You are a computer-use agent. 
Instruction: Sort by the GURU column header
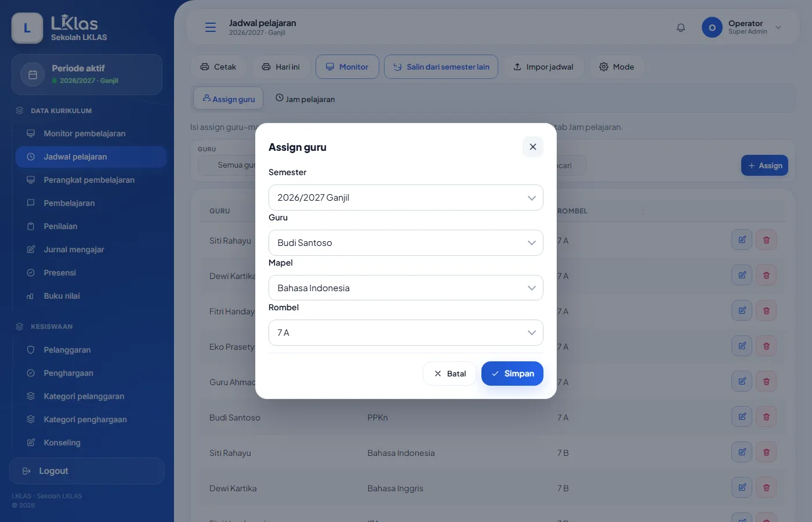point(220,211)
